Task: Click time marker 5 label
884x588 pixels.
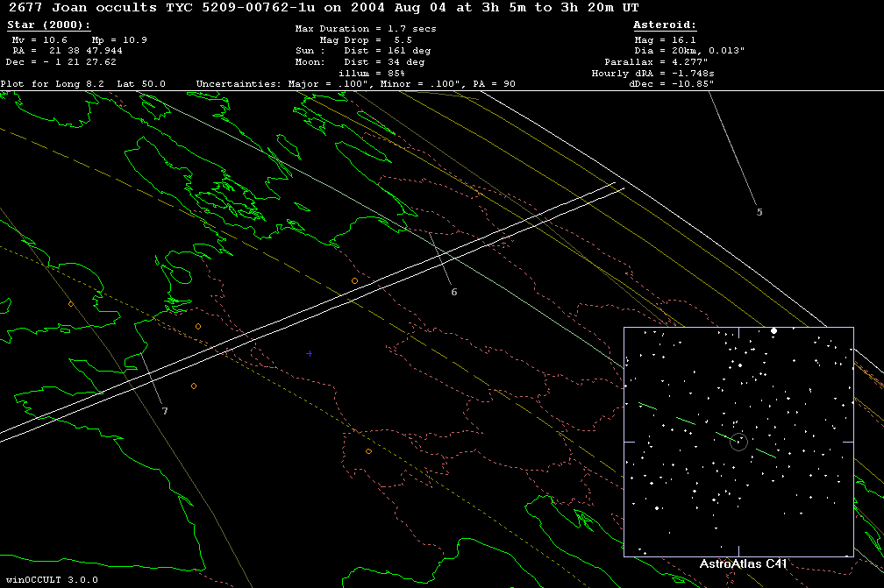Action: point(759,212)
